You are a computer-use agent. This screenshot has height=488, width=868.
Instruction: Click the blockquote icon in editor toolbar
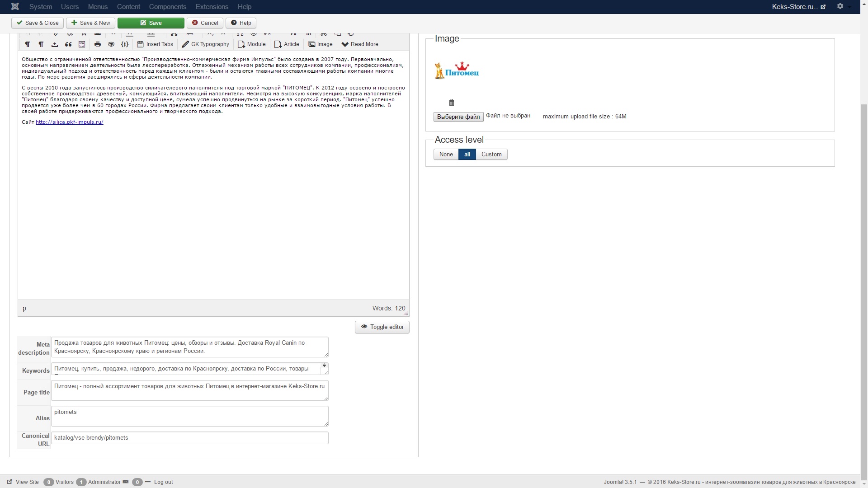tap(68, 44)
